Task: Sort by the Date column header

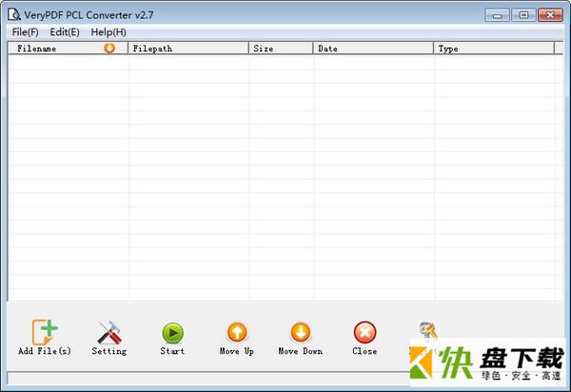Action: point(373,49)
